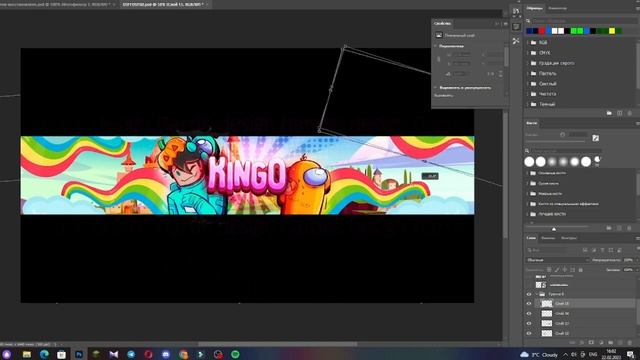Switch to the Каналы tab

[548, 238]
